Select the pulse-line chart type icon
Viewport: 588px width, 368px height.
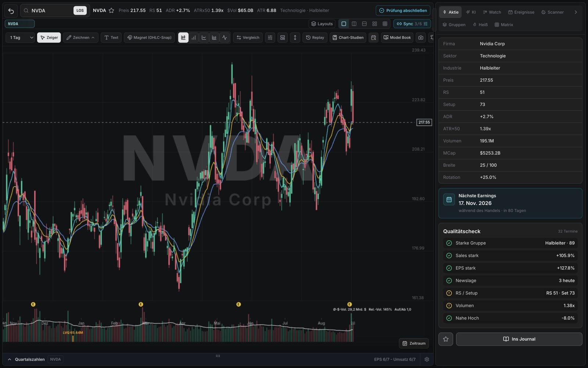[225, 38]
